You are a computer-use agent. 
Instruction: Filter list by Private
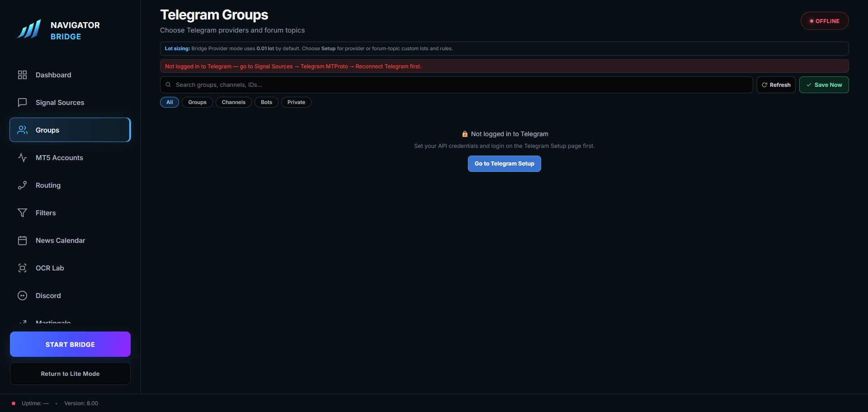coord(296,102)
